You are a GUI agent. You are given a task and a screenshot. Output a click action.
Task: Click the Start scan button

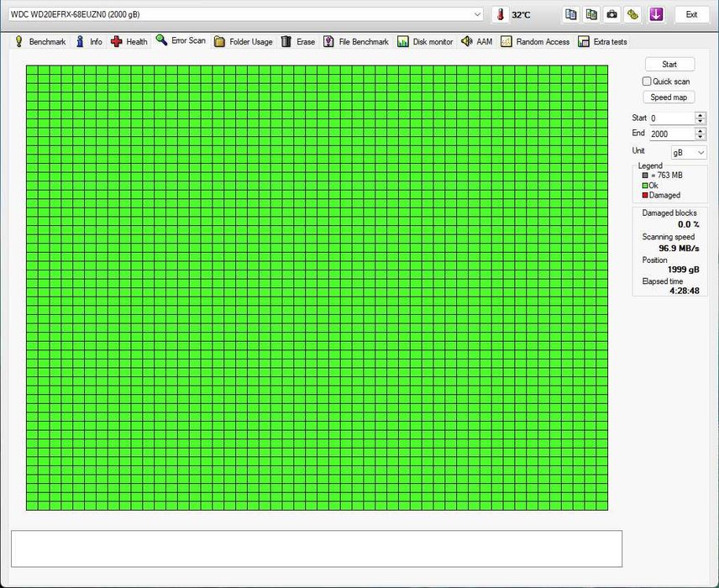[669, 64]
